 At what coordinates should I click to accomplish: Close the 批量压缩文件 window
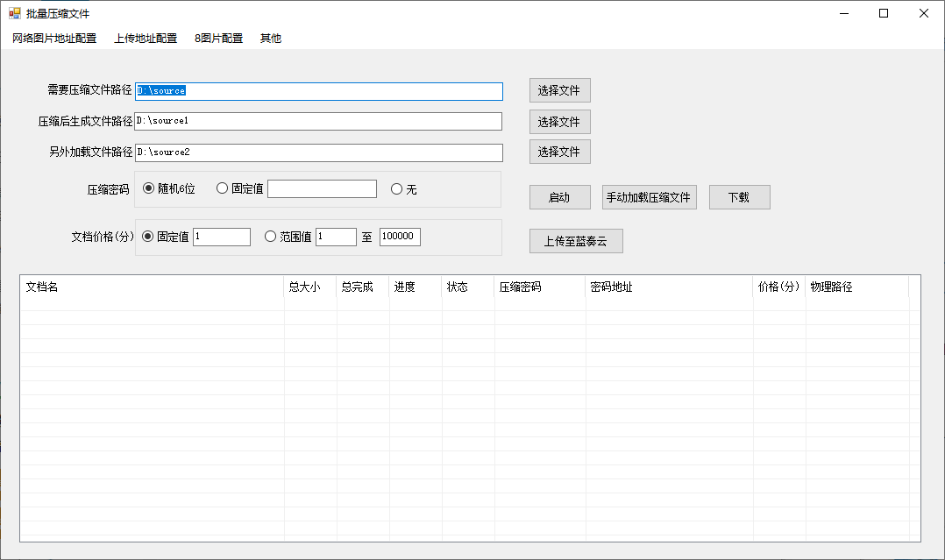point(923,13)
